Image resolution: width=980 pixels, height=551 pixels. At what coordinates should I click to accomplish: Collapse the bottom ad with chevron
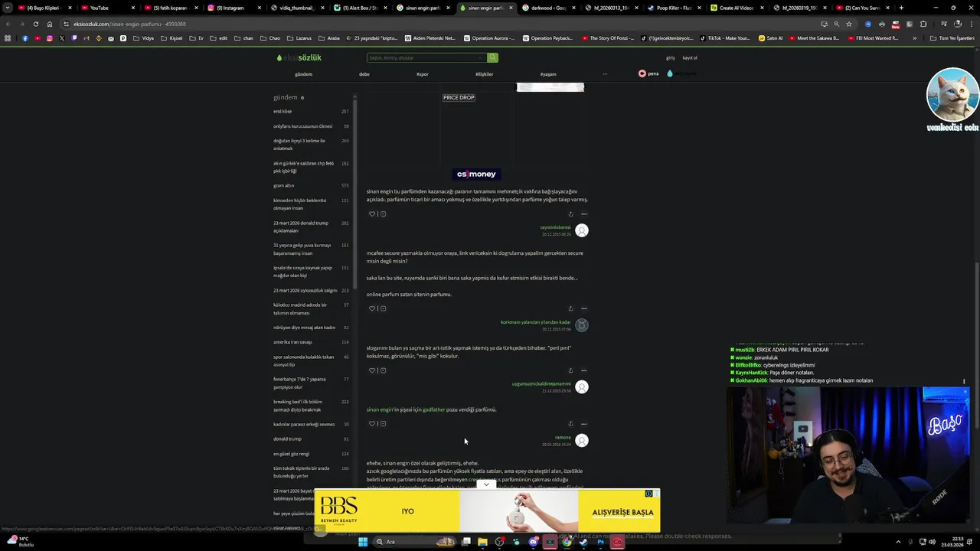coord(486,484)
